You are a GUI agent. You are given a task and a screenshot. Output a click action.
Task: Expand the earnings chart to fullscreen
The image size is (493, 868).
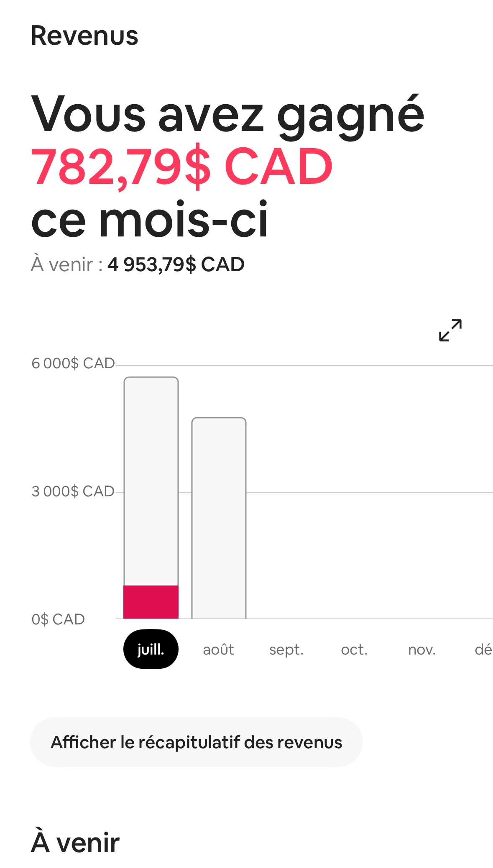click(x=450, y=330)
